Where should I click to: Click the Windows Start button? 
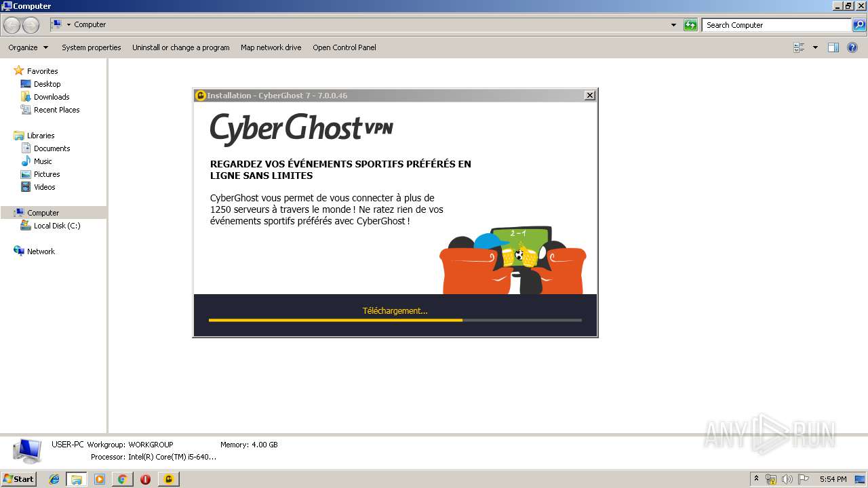[x=18, y=479]
